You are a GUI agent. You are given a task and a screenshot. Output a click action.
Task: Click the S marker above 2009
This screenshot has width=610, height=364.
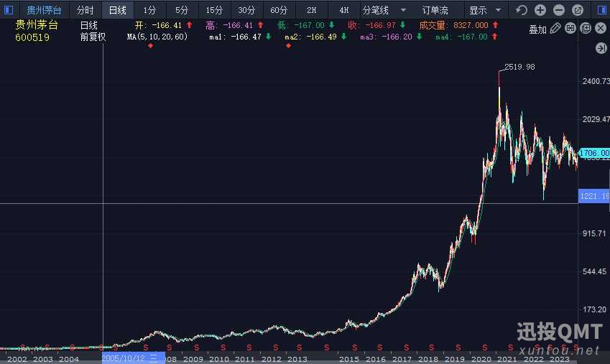[196, 347]
